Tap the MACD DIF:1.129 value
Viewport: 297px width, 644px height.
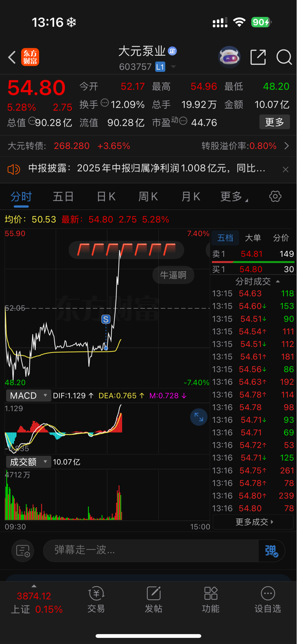coord(73,396)
